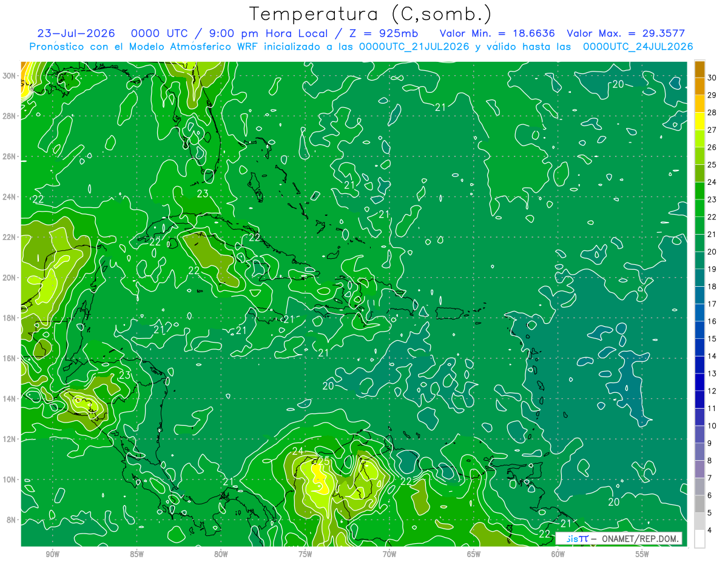The width and height of the screenshot is (728, 562).
Task: Click the color scale label "19"
Action: 712,269
